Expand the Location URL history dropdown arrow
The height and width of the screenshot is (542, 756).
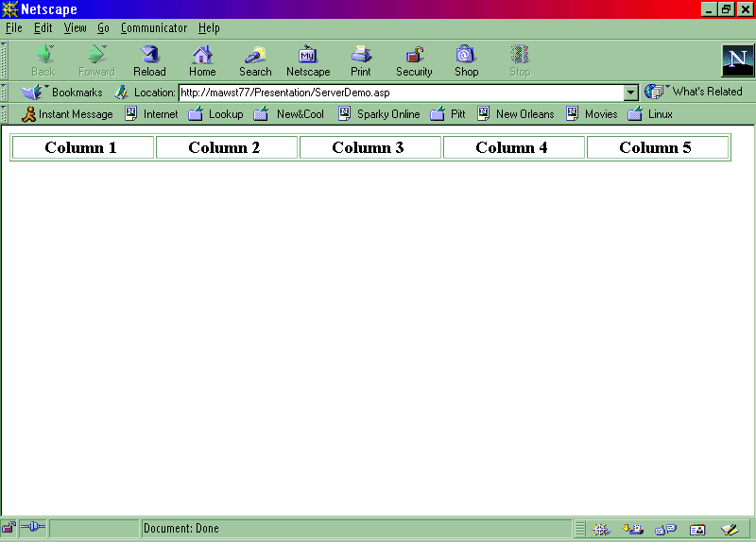631,93
